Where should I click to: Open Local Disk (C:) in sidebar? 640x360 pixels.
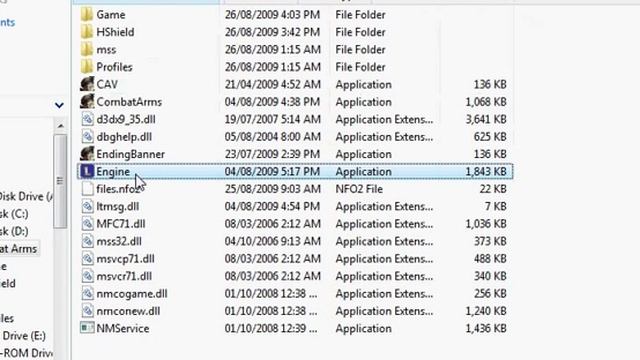click(14, 214)
